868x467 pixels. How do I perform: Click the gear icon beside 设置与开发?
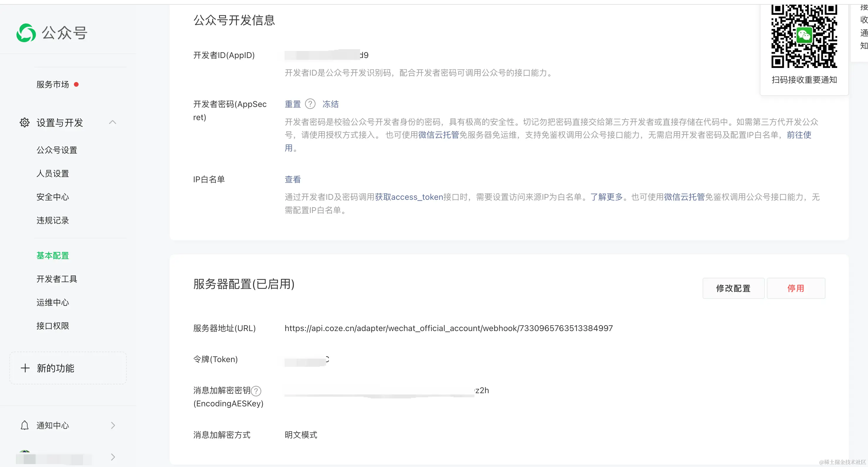(x=24, y=122)
